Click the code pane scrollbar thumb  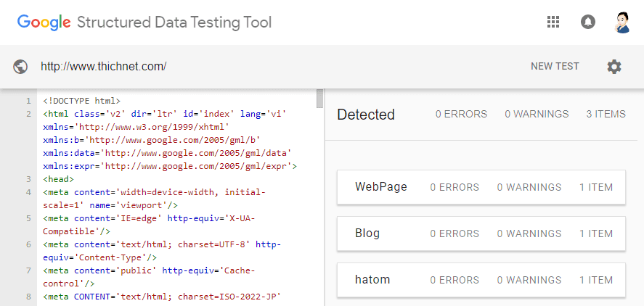[319, 99]
